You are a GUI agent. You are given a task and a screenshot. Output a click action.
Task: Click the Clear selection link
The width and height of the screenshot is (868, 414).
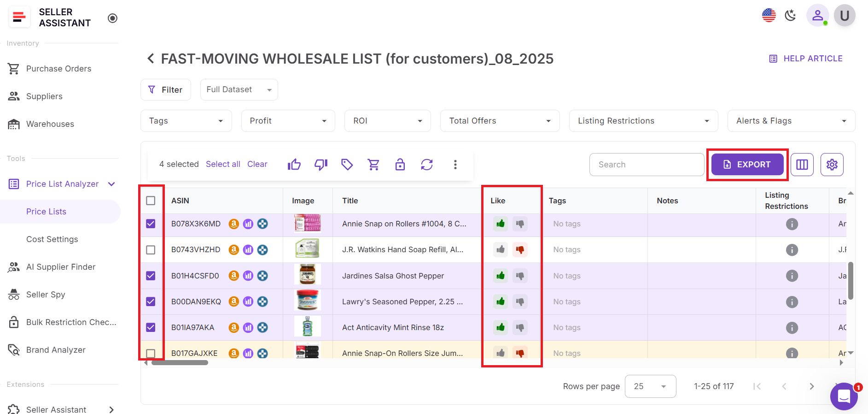point(257,164)
